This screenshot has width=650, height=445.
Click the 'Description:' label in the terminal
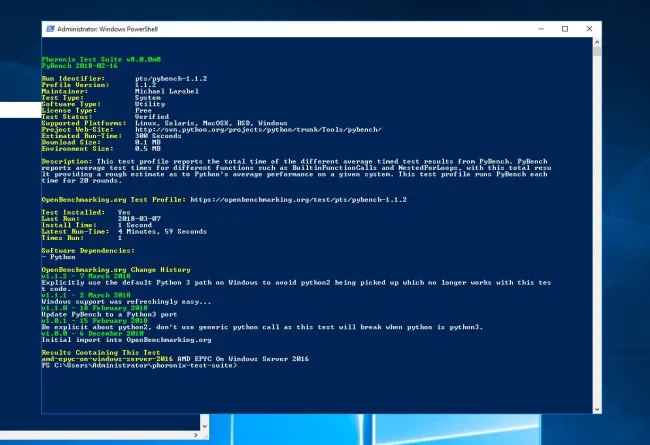(x=66, y=159)
